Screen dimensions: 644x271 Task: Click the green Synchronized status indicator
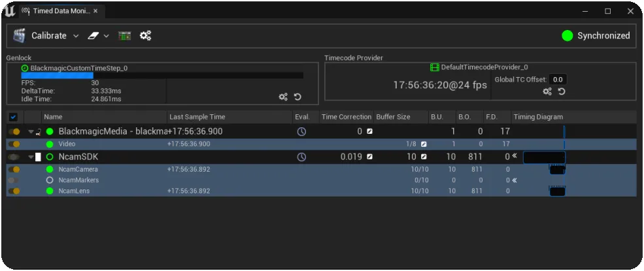(568, 36)
